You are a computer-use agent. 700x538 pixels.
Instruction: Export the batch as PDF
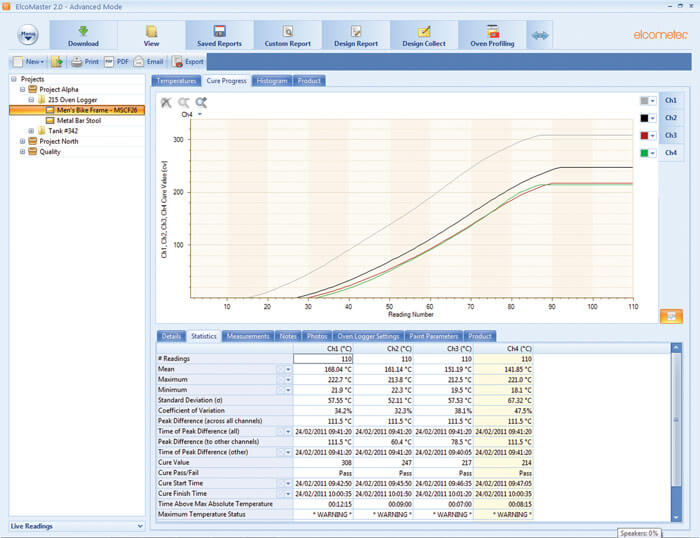(116, 62)
